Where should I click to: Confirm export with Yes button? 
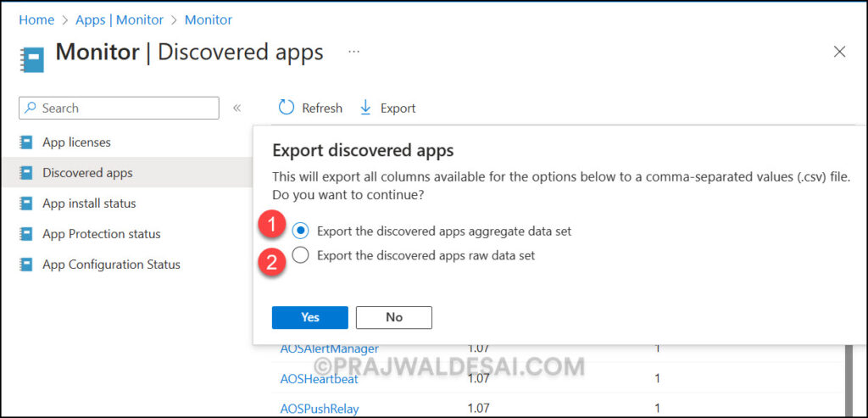pyautogui.click(x=310, y=317)
